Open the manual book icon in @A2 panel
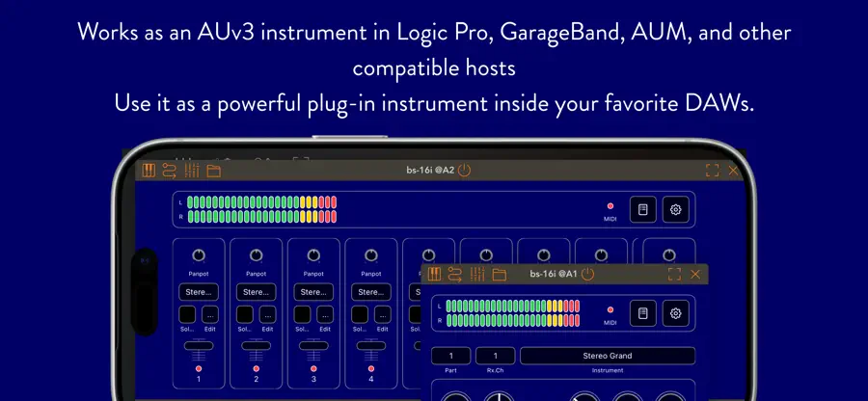The image size is (868, 401). pyautogui.click(x=643, y=209)
